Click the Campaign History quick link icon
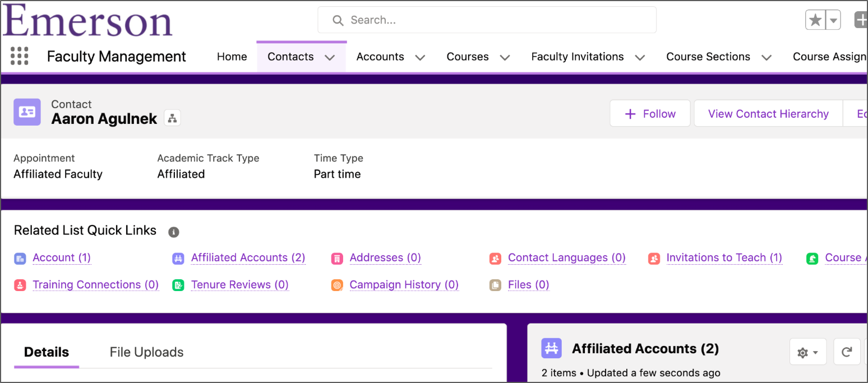This screenshot has height=383, width=868. pos(336,285)
